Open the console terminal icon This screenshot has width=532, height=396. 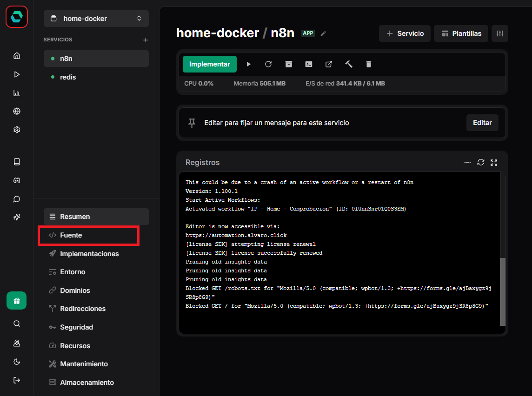(309, 64)
